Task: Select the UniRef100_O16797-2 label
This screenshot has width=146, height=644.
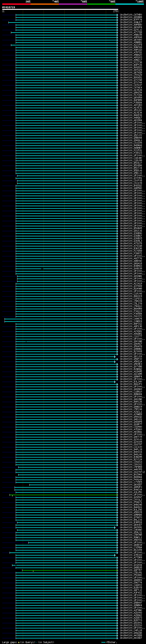Action: pyautogui.click(x=132, y=472)
